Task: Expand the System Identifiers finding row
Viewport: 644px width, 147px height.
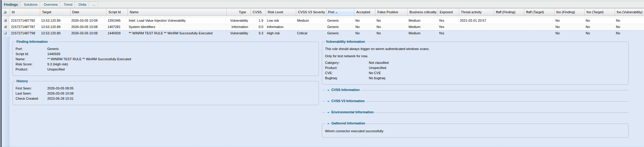Action: pyautogui.click(x=5, y=27)
